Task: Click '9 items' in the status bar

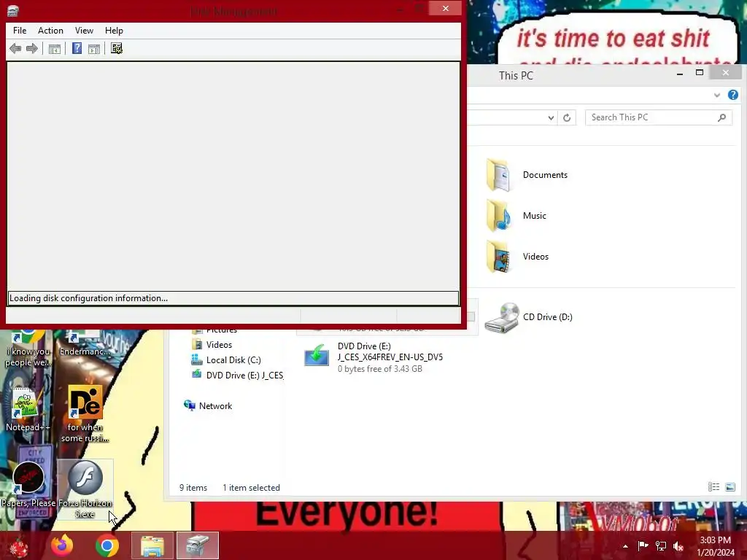Action: tap(193, 488)
